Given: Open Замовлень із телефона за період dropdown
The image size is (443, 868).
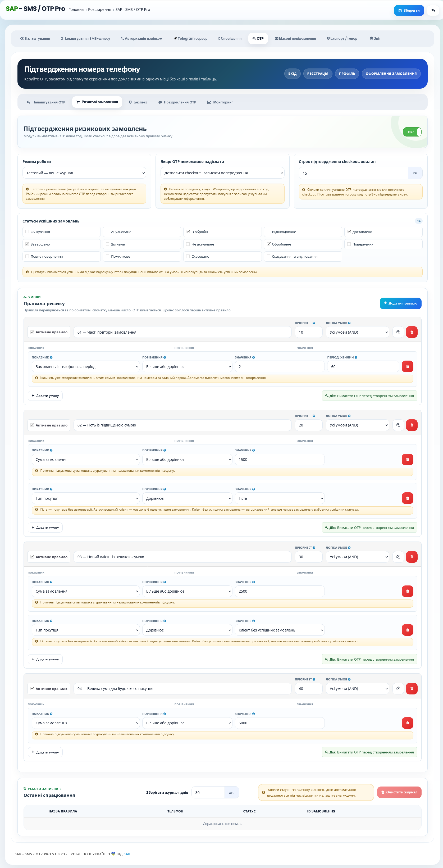Looking at the screenshot, I should (86, 366).
